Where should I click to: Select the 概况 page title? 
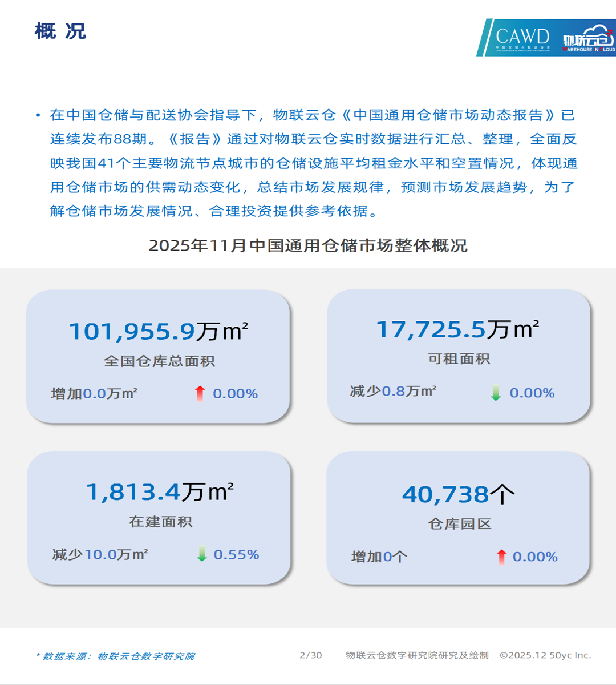[x=60, y=31]
